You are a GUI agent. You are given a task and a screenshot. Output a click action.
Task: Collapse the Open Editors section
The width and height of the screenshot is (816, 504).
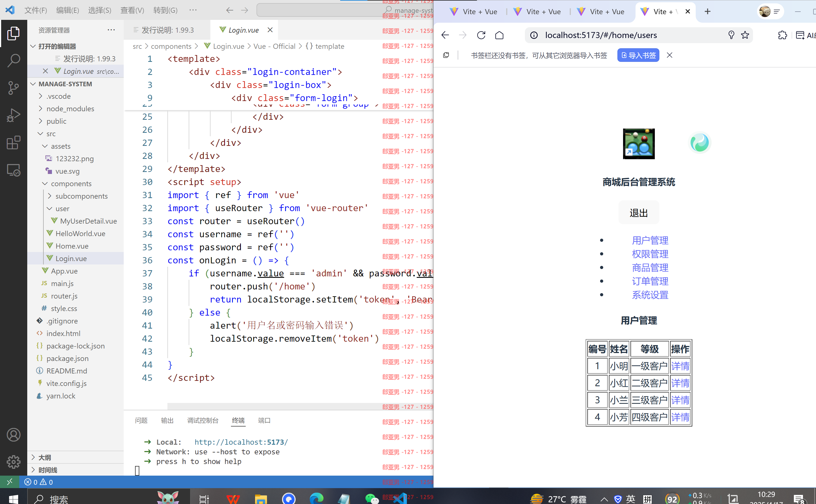pyautogui.click(x=33, y=46)
